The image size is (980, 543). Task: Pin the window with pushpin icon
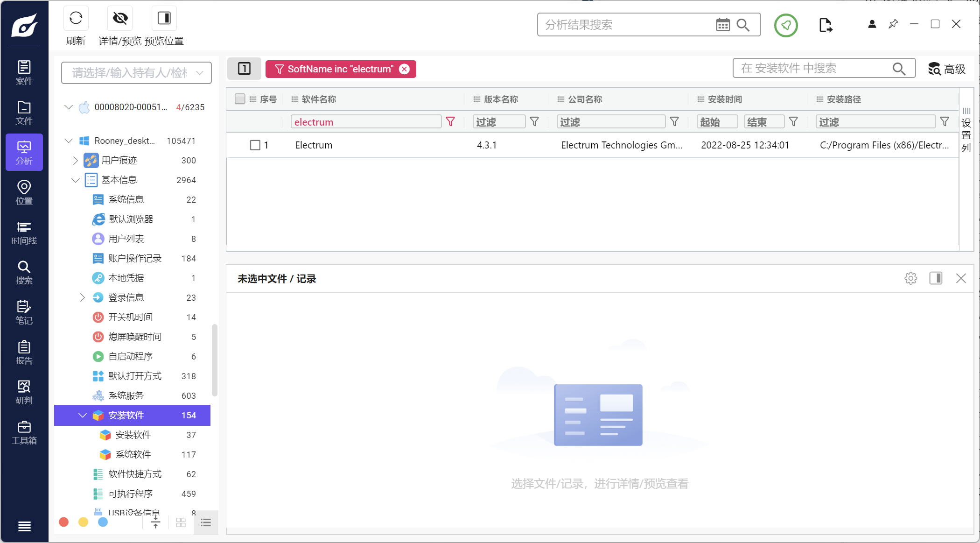[893, 24]
